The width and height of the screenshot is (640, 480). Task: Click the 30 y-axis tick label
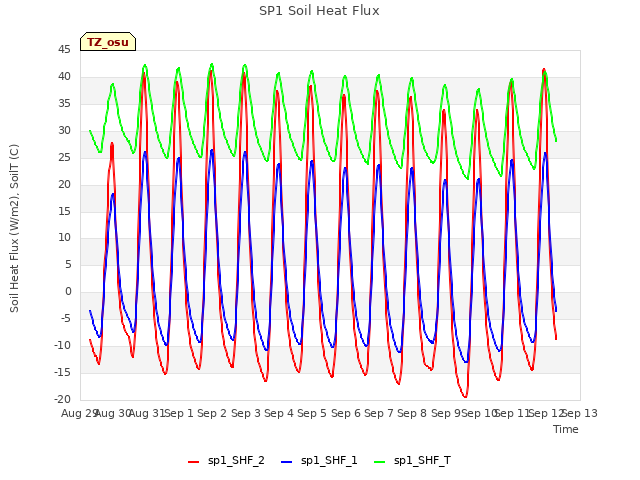[64, 131]
